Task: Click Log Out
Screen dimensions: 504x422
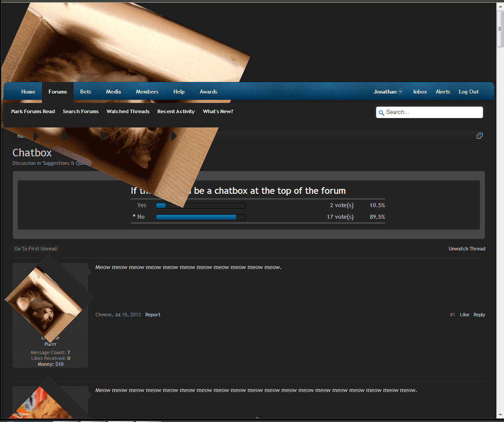Action: click(x=469, y=92)
